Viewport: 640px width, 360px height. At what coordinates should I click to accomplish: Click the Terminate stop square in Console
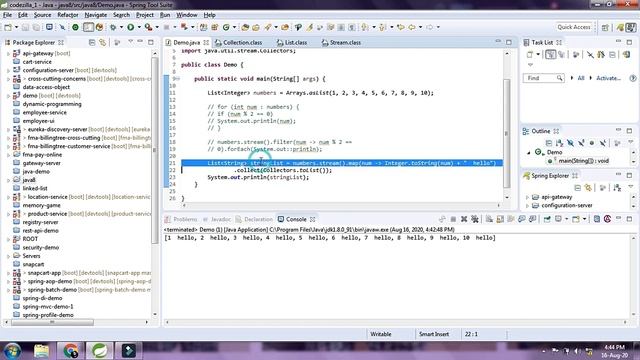[x=453, y=219]
